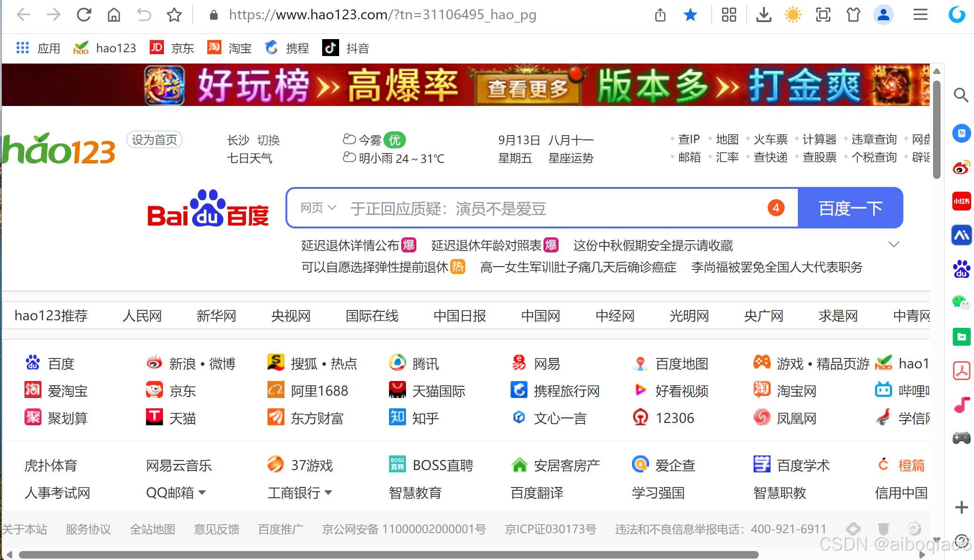Open 星座运势 horoscope link
974x560 pixels.
[x=571, y=158]
